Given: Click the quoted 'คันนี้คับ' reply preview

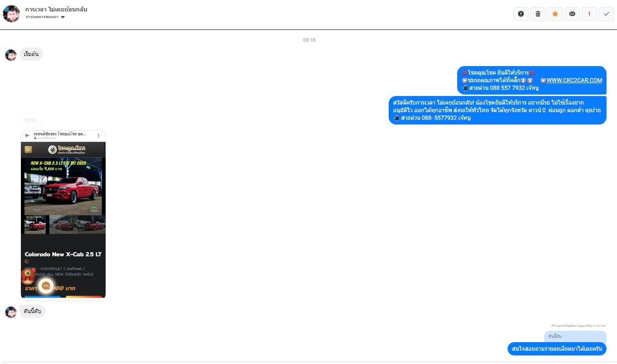Looking at the screenshot, I should pos(575,336).
